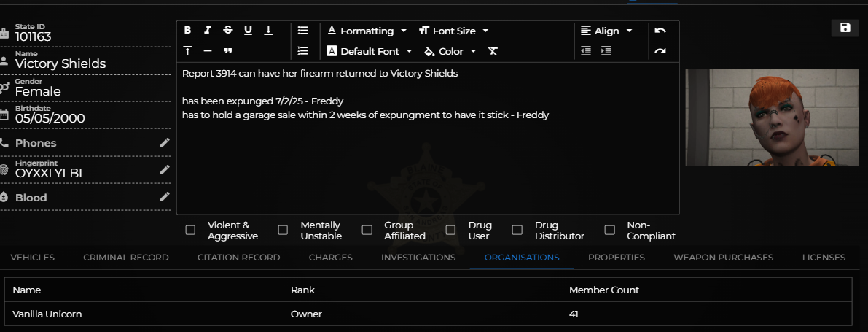
Task: Open the Formatting dropdown
Action: click(367, 31)
